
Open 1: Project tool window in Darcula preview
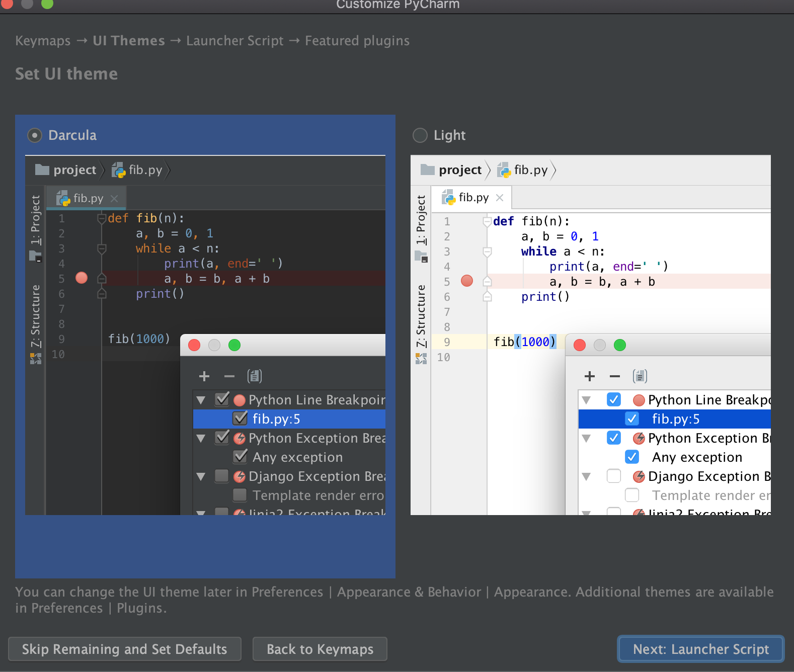[x=35, y=220]
